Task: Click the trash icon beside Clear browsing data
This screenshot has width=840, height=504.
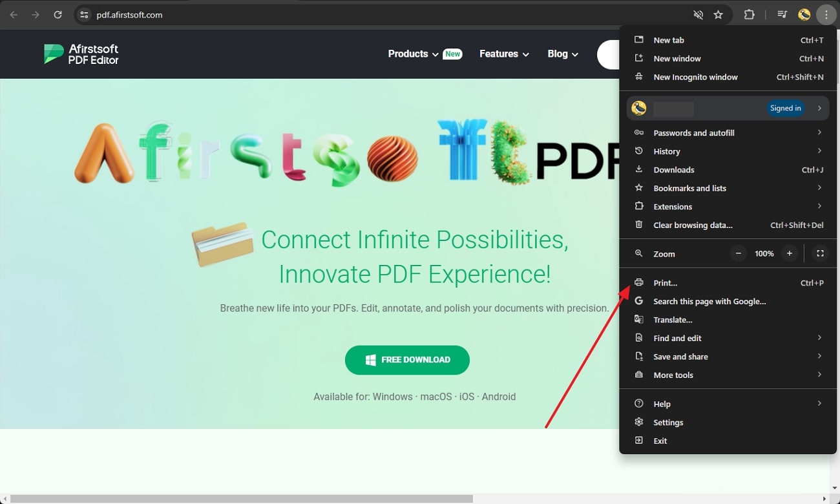Action: pyautogui.click(x=639, y=225)
